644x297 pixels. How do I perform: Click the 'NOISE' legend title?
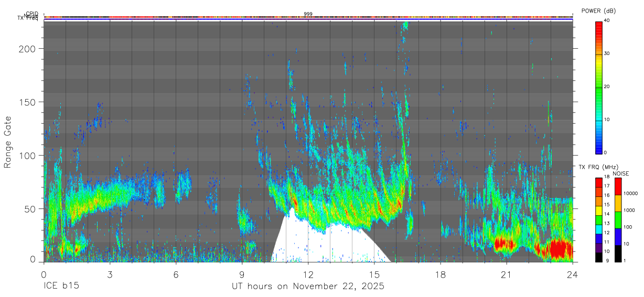coord(620,173)
